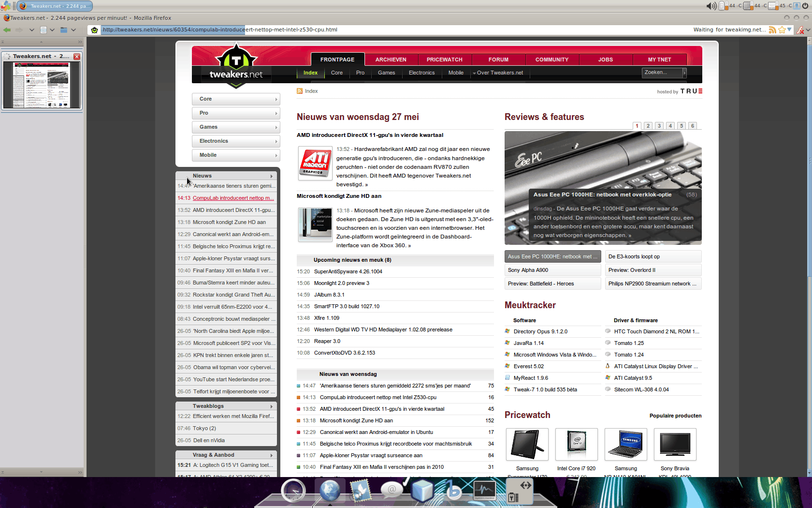
Task: Select the Electronics submenu item
Action: pyautogui.click(x=421, y=73)
